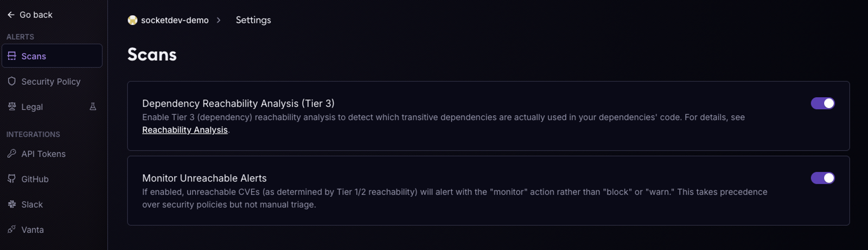
Task: Click the beaker icon beside Legal
Action: click(93, 107)
